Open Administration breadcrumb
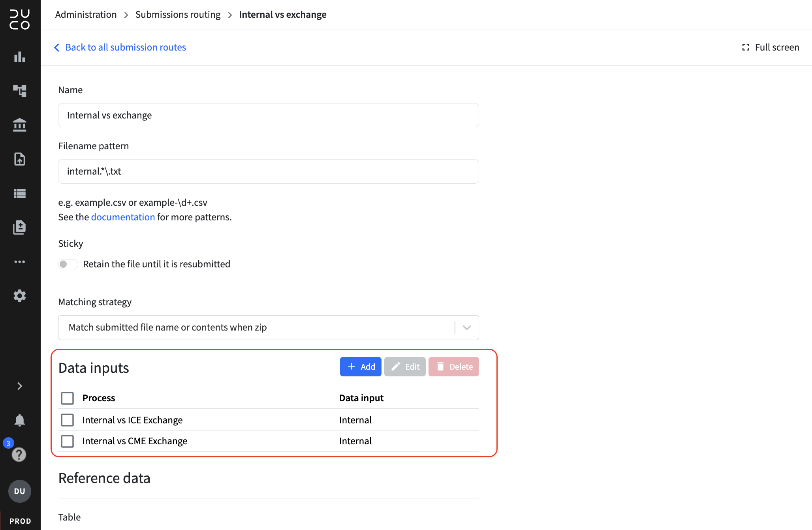Viewport: 812px width, 530px height. point(86,15)
